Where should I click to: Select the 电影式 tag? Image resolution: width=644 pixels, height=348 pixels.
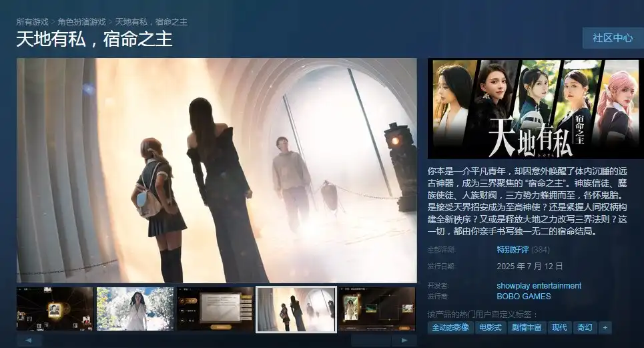click(x=491, y=327)
